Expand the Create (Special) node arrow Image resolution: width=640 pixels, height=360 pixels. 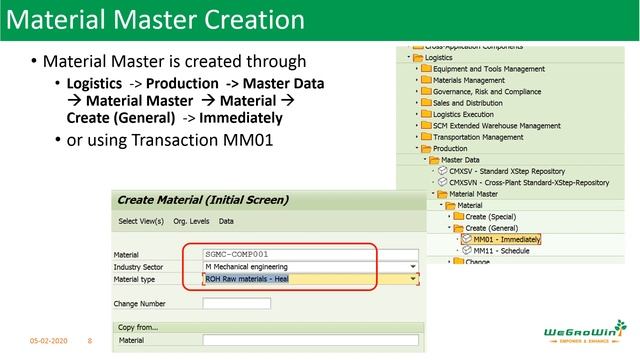click(449, 216)
